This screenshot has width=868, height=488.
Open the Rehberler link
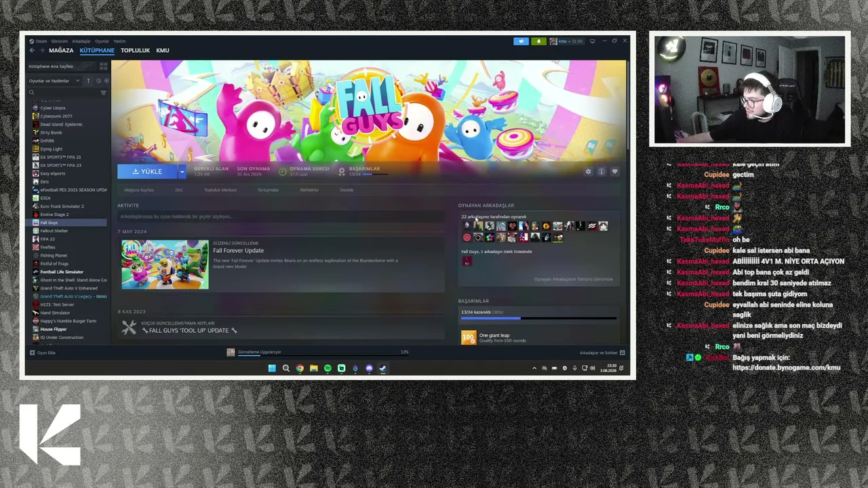coord(309,190)
